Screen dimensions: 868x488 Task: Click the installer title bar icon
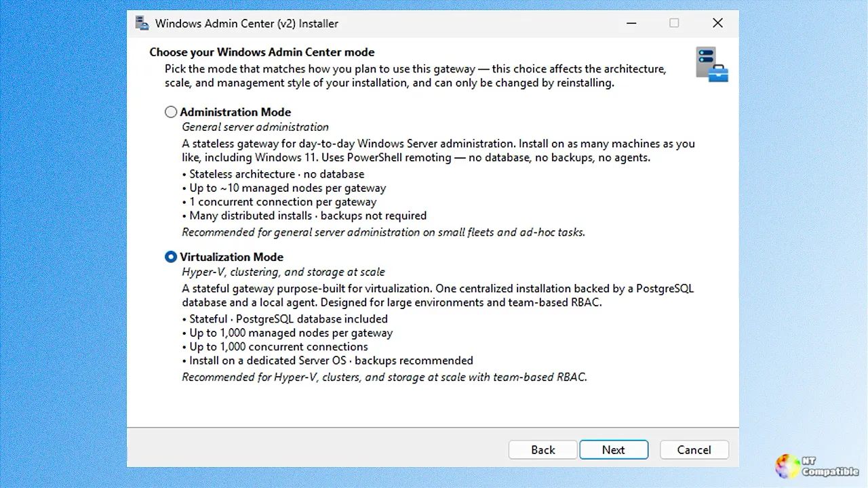click(x=142, y=23)
